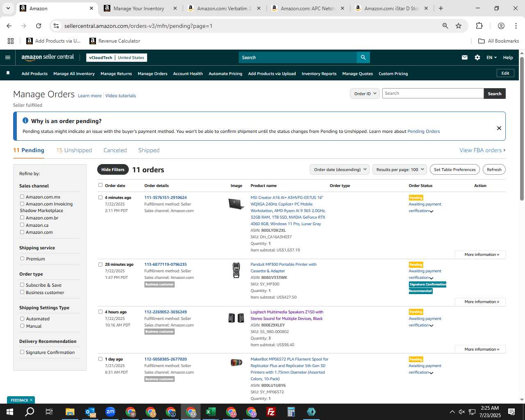
Task: Click the Set Table Preferences button
Action: tap(455, 169)
